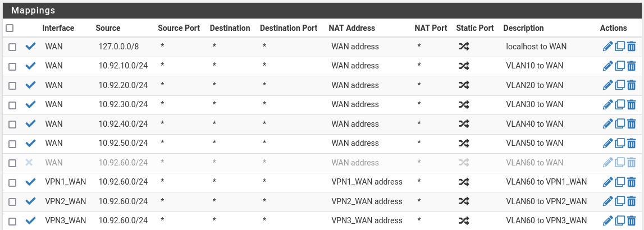The image size is (644, 230).
Task: Edit the VLAN30 to WAN mapping
Action: [608, 104]
